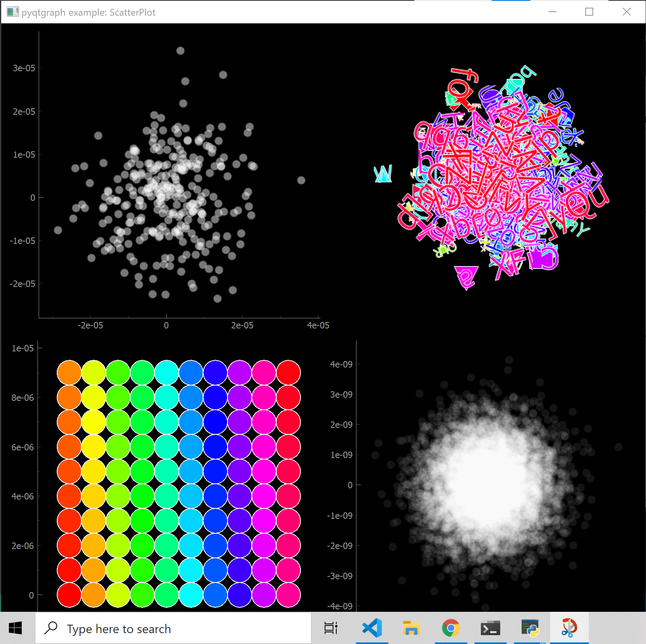Click the pyqtgraph window title bar icon

tap(13, 12)
